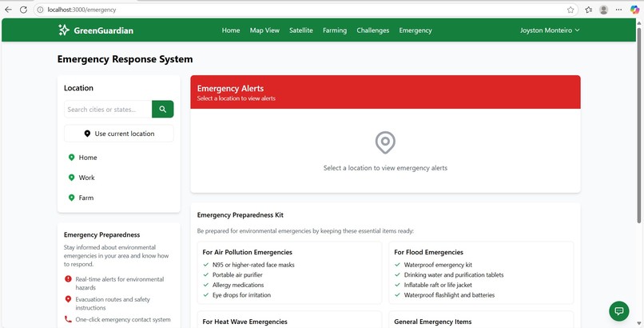Click the red phone icon by One-click emergency
Screen dimensions: 644x328
click(68, 319)
